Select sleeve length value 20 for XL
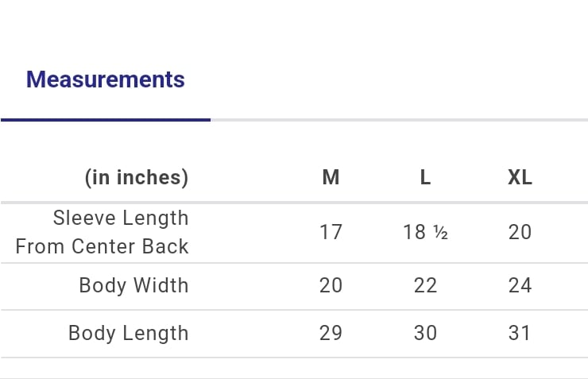Screen dimensions: 588x379 [520, 232]
